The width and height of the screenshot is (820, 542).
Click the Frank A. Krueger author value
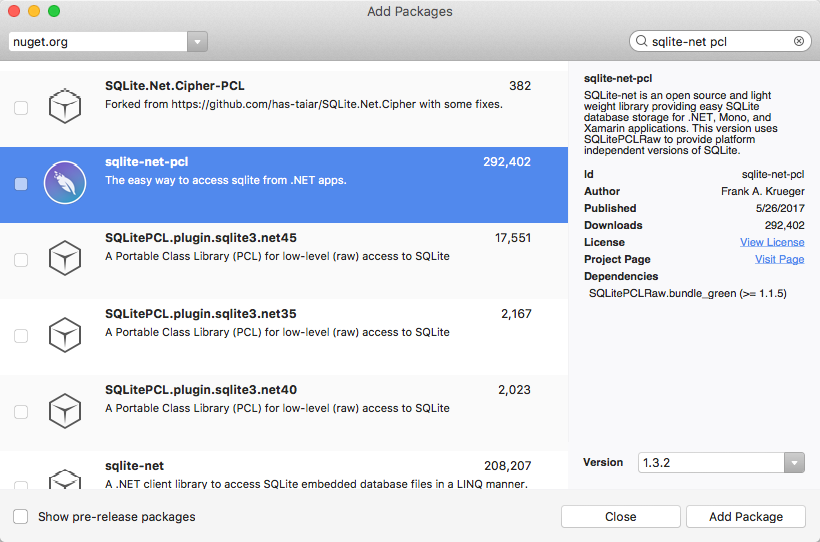coord(762,191)
